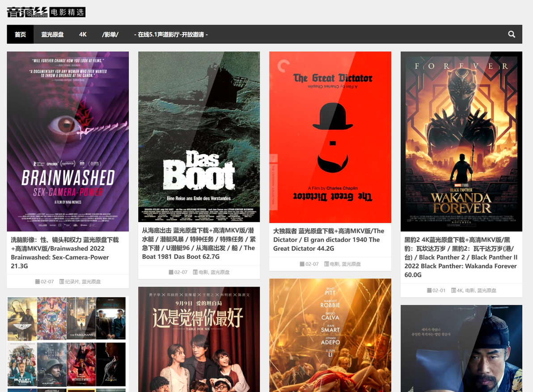Viewport: 533px width, 392px height.
Task: Open title link 大独裁者 The Great Dictator 44.2G
Action: coord(329,240)
